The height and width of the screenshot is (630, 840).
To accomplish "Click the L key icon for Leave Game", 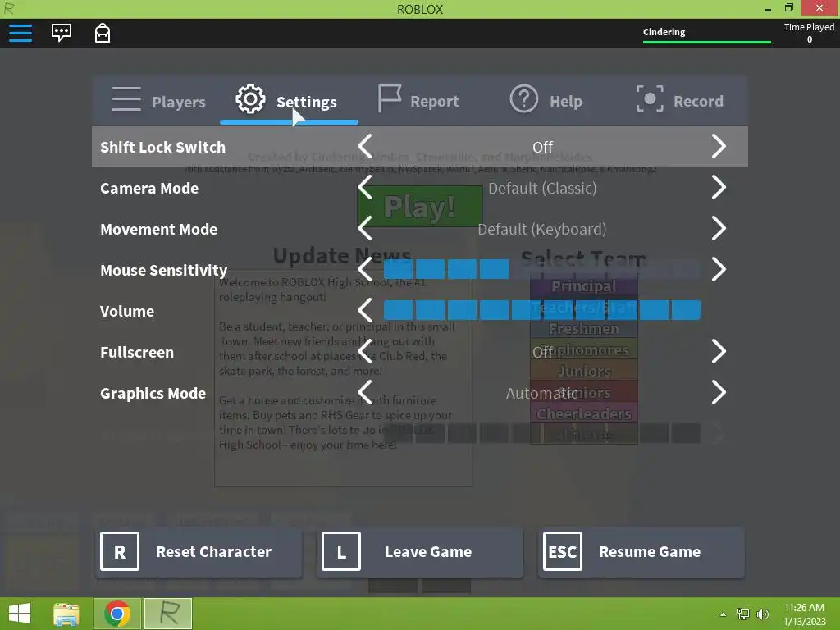I will (x=341, y=551).
